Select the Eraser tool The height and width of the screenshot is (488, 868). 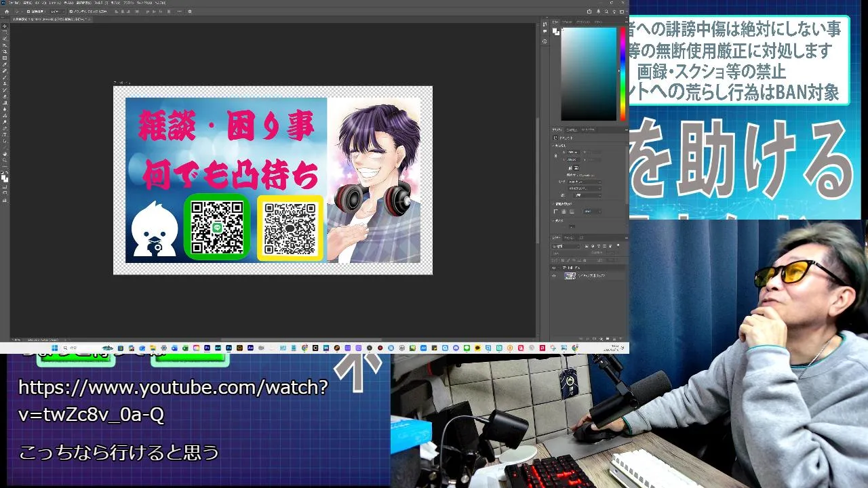pyautogui.click(x=5, y=96)
